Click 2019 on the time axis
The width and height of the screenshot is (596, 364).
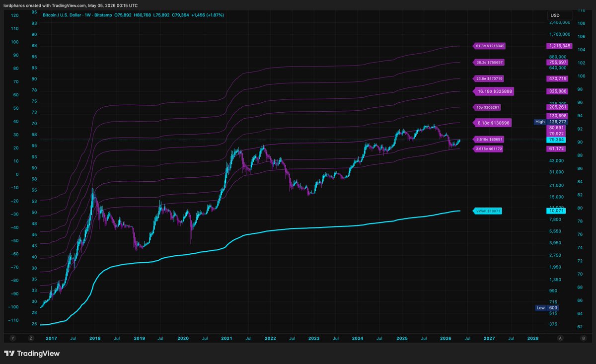coord(139,338)
